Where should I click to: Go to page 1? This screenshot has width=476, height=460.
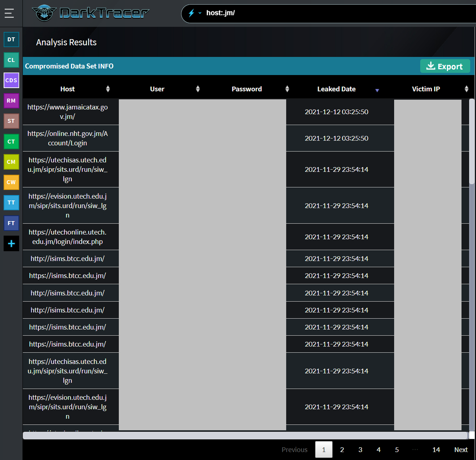324,450
